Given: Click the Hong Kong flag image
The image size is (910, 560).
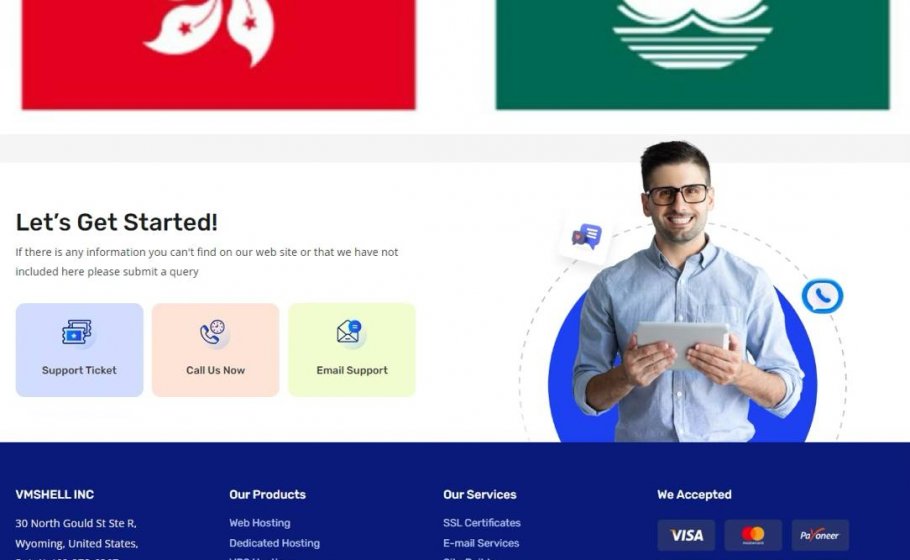Looking at the screenshot, I should click(x=219, y=55).
